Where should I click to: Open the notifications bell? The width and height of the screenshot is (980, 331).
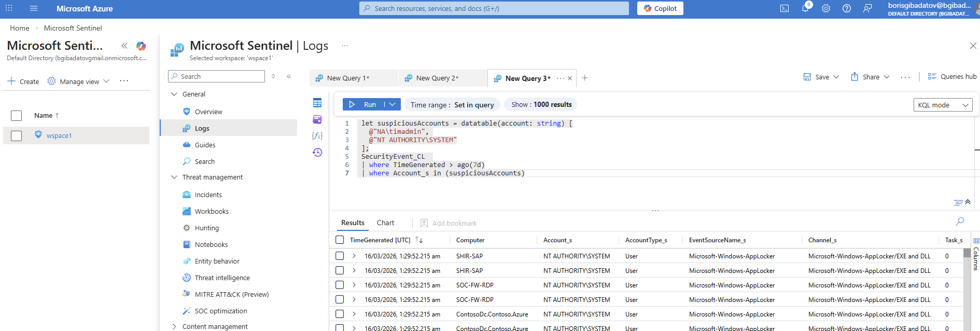[x=805, y=8]
